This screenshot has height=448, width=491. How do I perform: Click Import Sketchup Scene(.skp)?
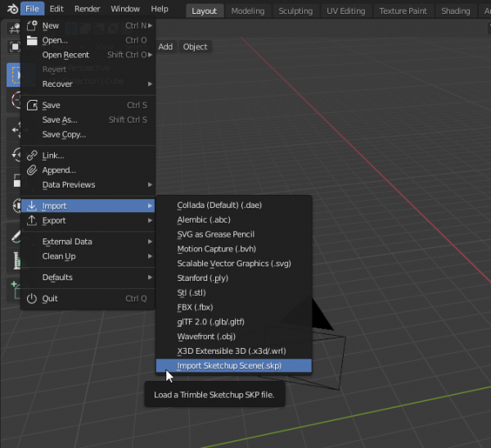click(x=234, y=365)
